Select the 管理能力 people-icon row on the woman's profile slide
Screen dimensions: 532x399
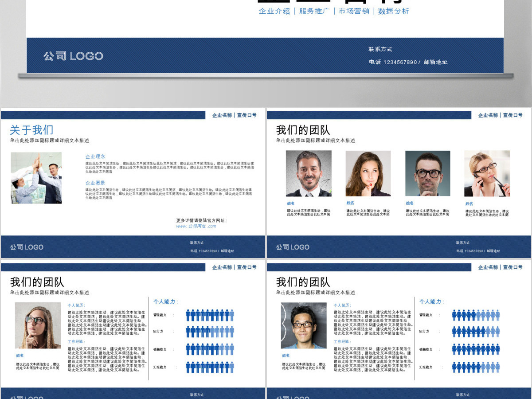[x=210, y=315]
